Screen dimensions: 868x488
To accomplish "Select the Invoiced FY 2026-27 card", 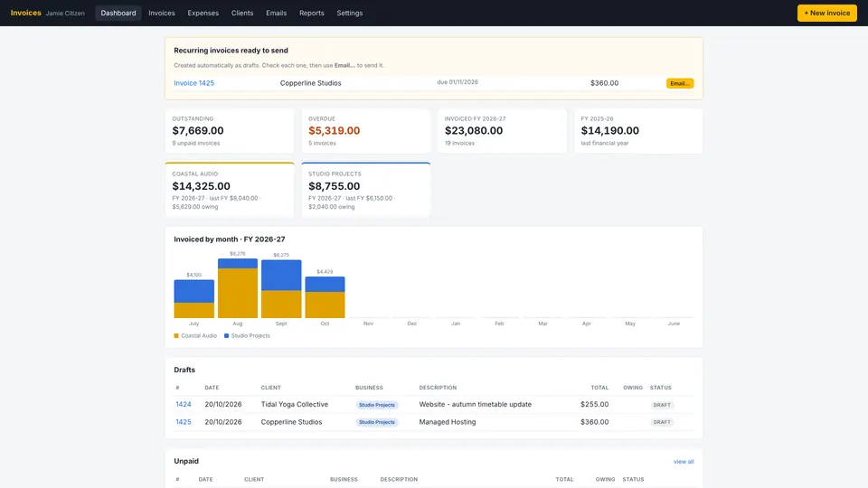I will pyautogui.click(x=502, y=130).
